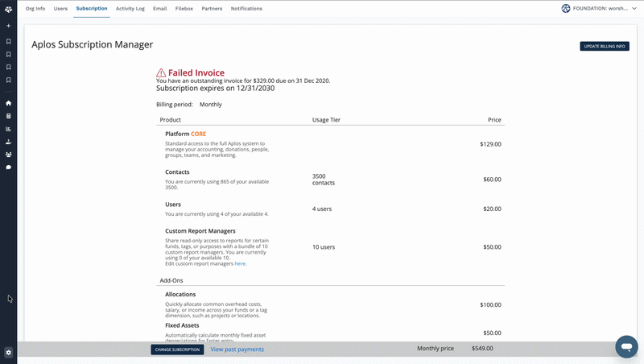The image size is (644, 364).
Task: Click the 'Allocations' add-on name
Action: 180,295
